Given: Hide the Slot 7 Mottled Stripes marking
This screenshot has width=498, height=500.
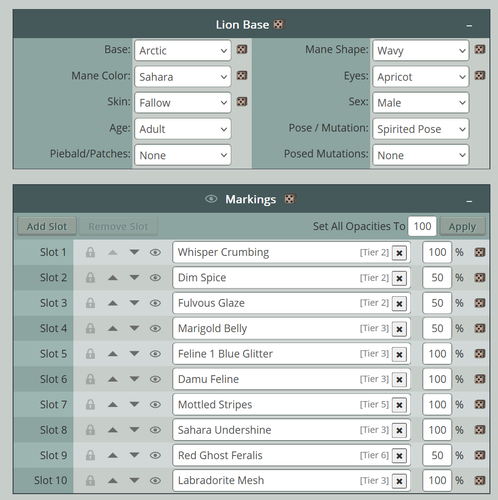Looking at the screenshot, I should pos(155,404).
